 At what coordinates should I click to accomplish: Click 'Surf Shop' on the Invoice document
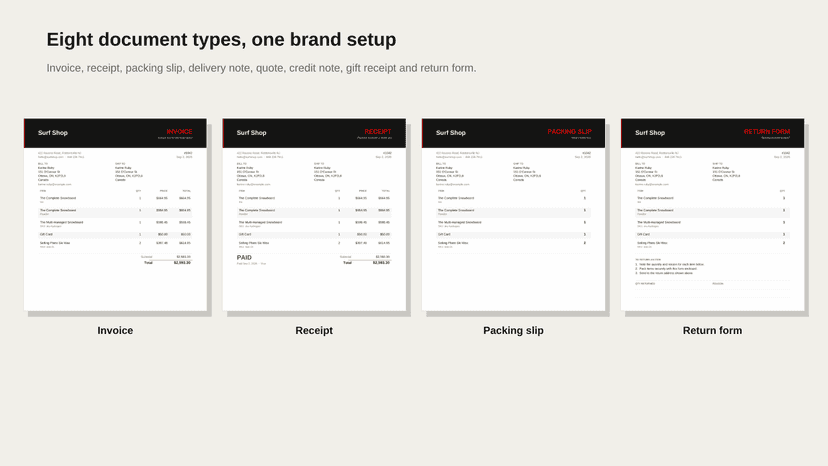coord(53,133)
